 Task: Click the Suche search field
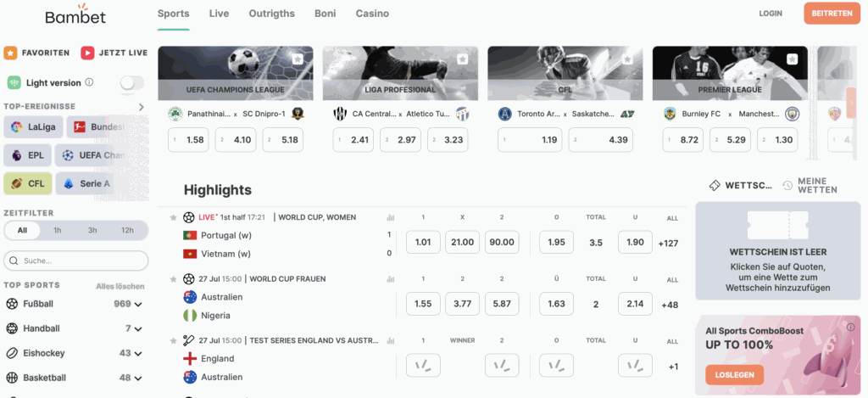[75, 261]
